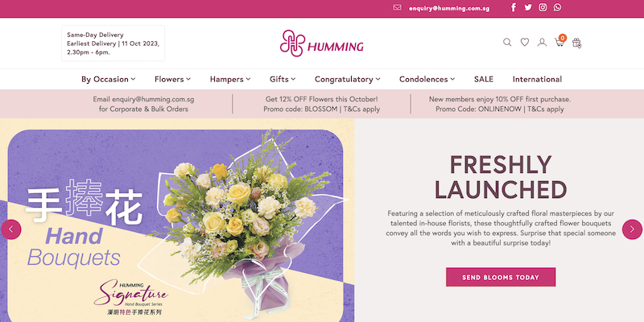Click the Send Blooms Today button
The image size is (644, 322).
(501, 277)
